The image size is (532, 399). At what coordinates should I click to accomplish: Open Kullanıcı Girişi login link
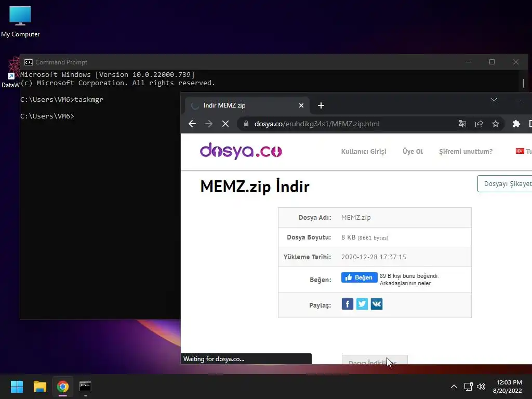363,151
